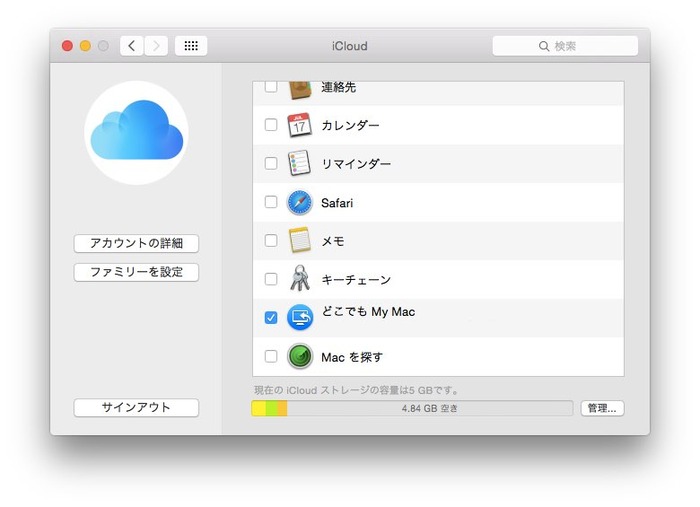Click the yellow storage bar segment
This screenshot has width=700, height=507.
259,408
